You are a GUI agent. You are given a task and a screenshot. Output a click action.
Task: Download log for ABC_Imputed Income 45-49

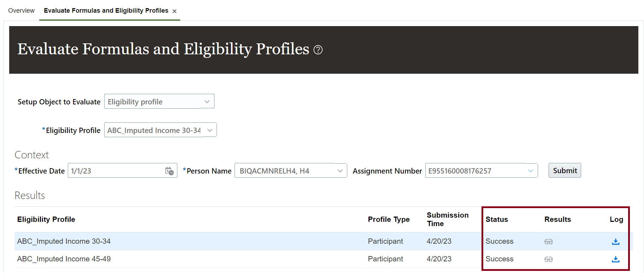tap(615, 259)
